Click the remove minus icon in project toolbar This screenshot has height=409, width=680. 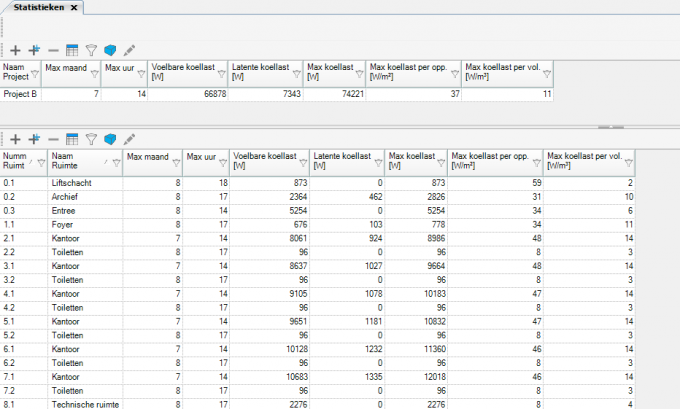coord(53,51)
